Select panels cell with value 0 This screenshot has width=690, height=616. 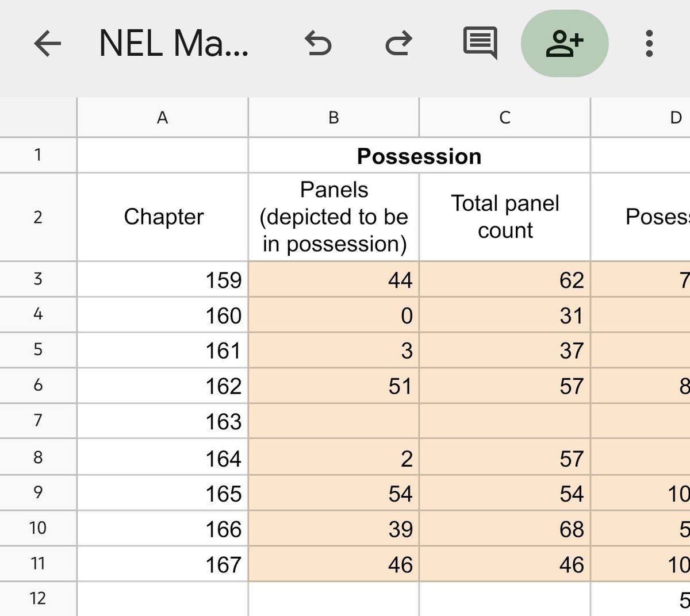333,315
